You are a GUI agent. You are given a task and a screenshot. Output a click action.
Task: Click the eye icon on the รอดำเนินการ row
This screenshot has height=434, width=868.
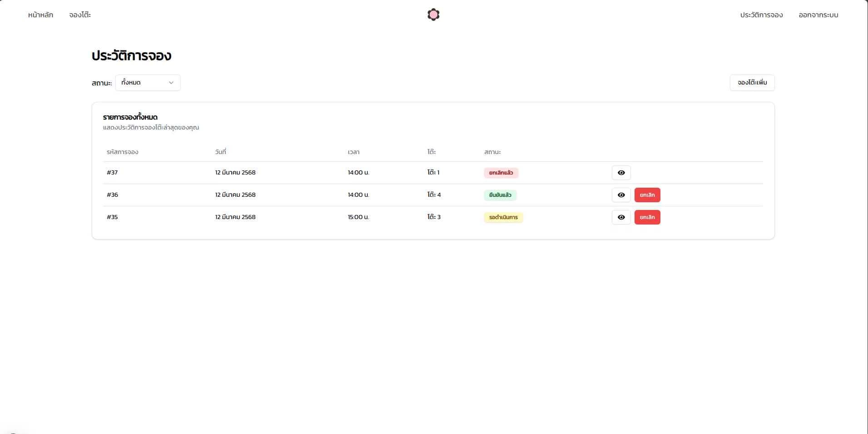tap(621, 217)
